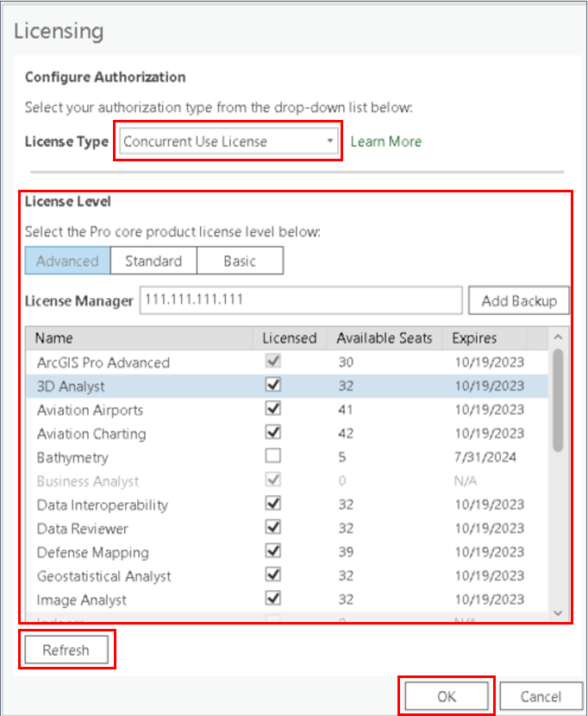The height and width of the screenshot is (716, 588).
Task: Select the Data Interoperability row name
Action: point(103,505)
